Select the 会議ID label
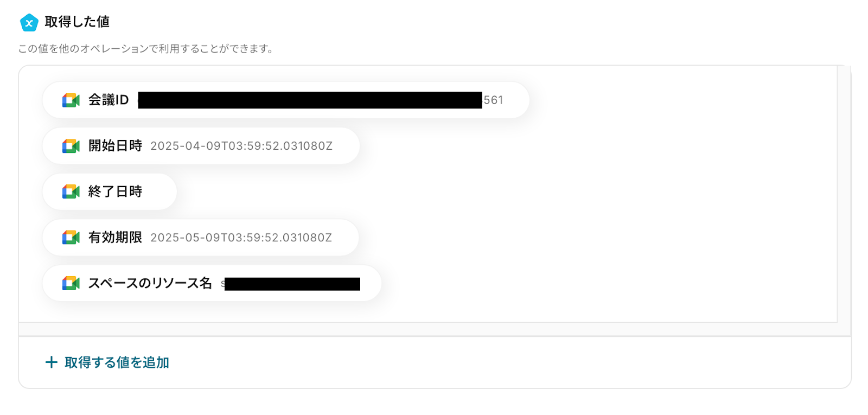868x415 pixels. click(108, 100)
